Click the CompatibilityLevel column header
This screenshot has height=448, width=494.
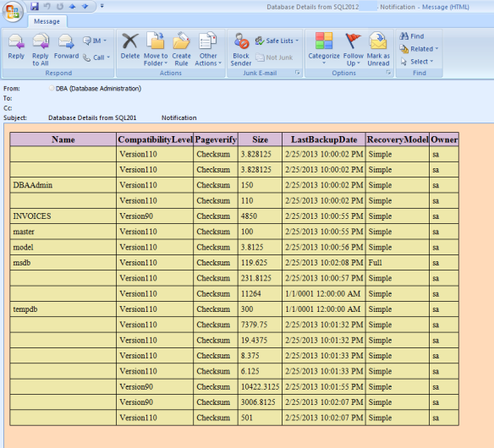click(155, 139)
